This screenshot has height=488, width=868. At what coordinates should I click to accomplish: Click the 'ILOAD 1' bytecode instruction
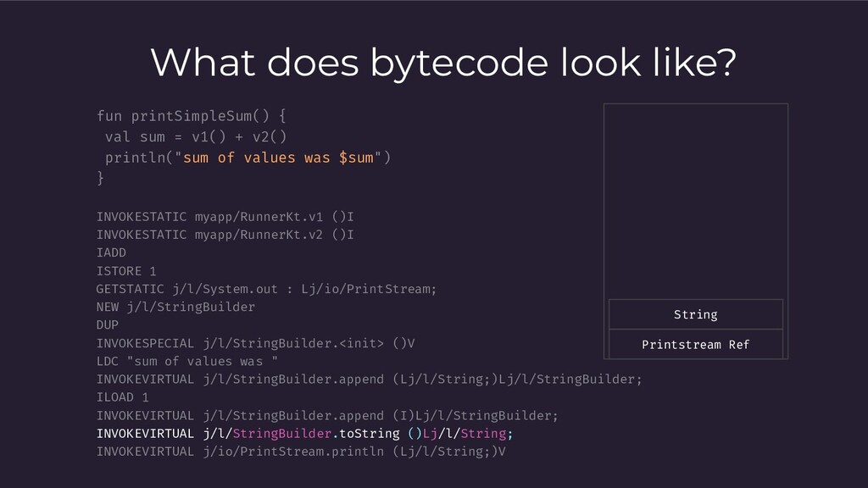pyautogui.click(x=122, y=397)
